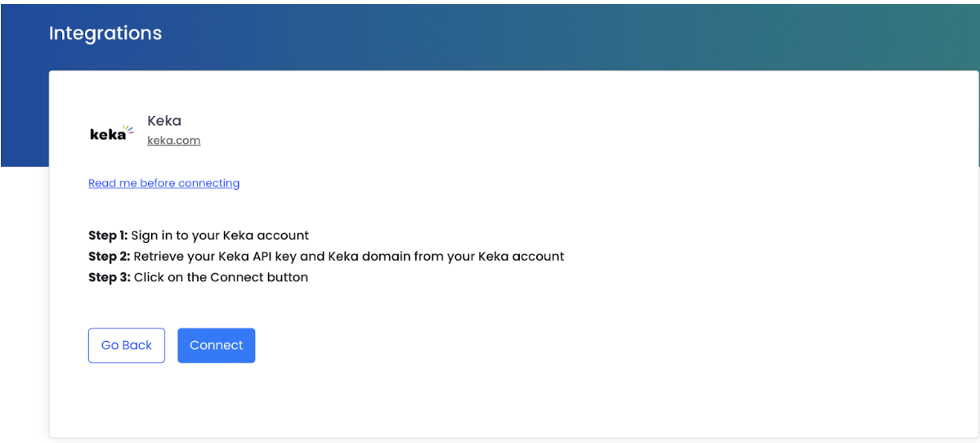Click 'Click on the Connect button' instruction text

pos(221,278)
